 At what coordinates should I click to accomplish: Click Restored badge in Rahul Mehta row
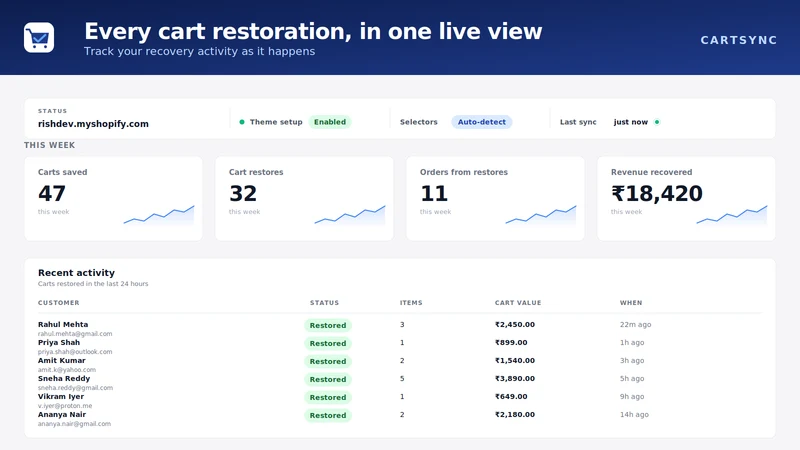point(328,326)
